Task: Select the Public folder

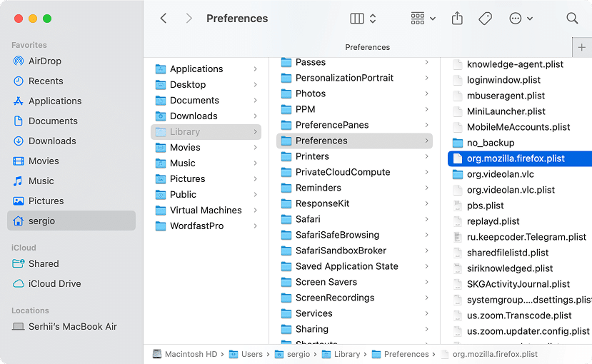Action: [x=206, y=195]
